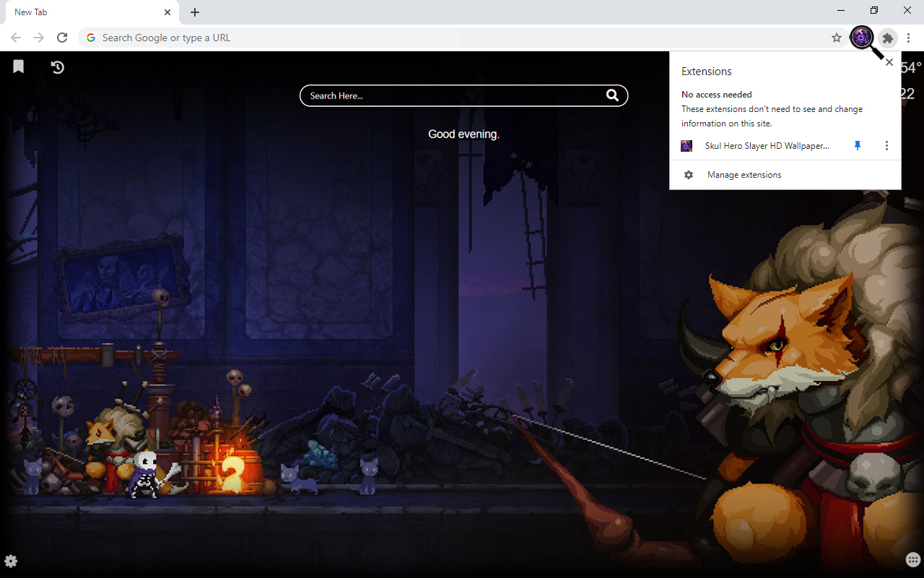Image resolution: width=924 pixels, height=578 pixels.
Task: Bookmark this tab with the star icon
Action: (x=837, y=38)
